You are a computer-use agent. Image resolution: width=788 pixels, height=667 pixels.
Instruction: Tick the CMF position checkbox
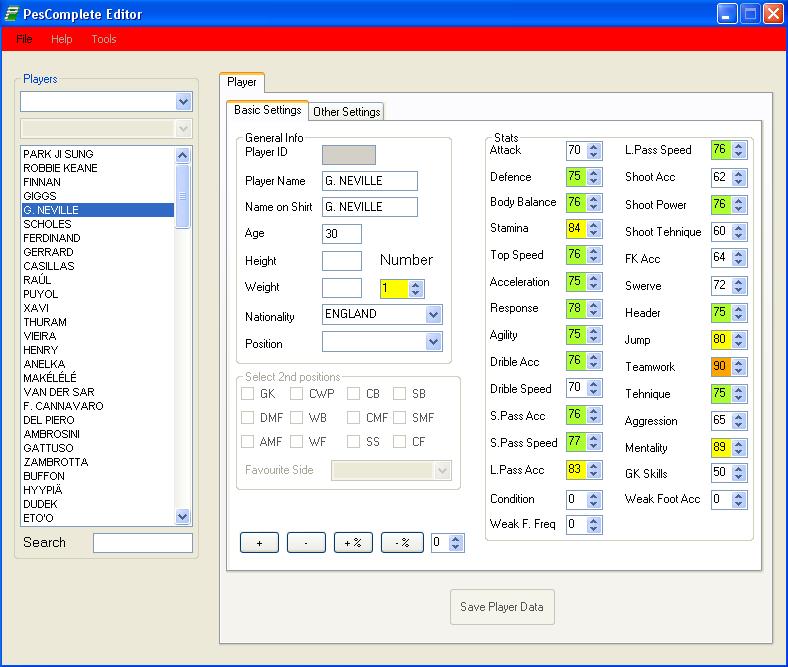tap(354, 418)
